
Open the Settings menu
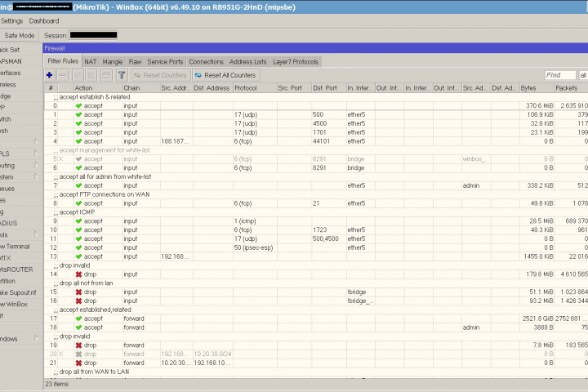click(x=11, y=21)
